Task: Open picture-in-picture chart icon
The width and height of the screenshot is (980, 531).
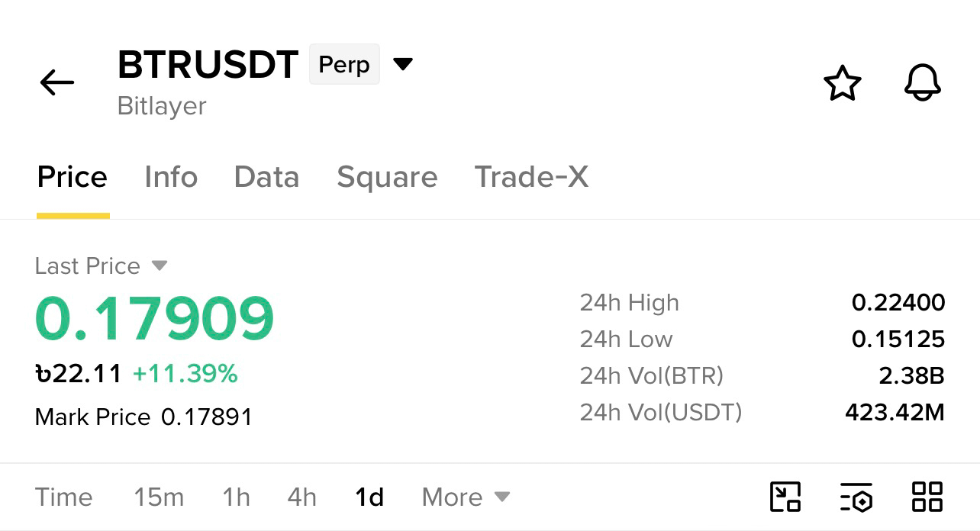Action: click(785, 497)
